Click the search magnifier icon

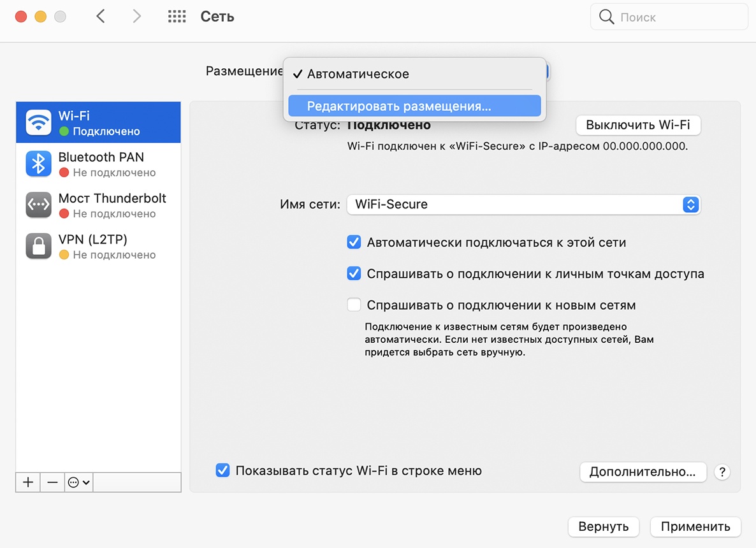(606, 17)
